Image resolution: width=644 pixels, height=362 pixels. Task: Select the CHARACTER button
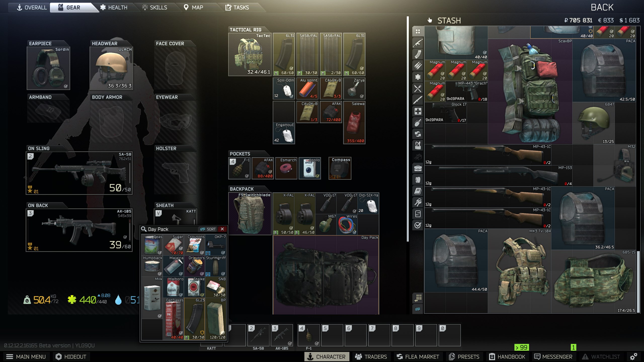coord(327,357)
